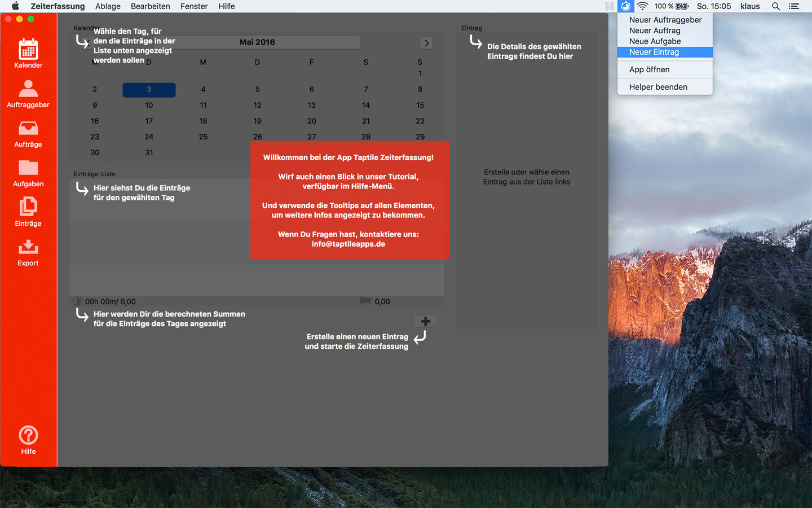The image size is (812, 508).
Task: Add a new entry with plus button
Action: pos(426,321)
